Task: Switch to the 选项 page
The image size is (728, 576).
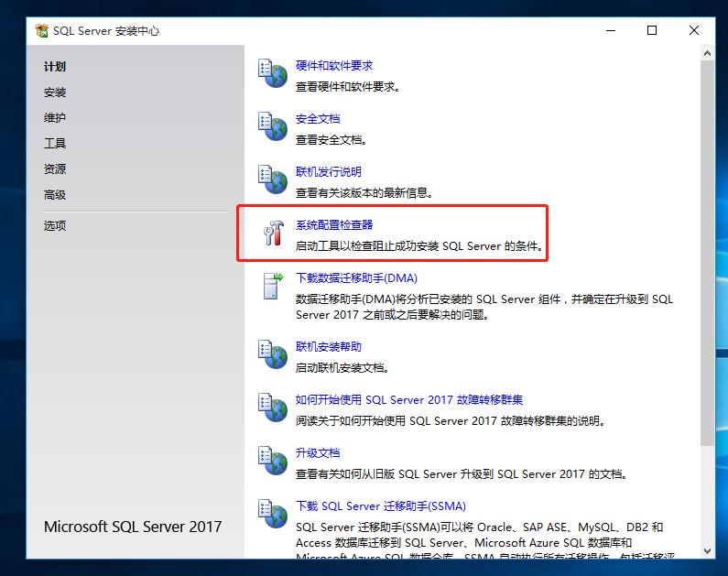Action: [x=55, y=225]
